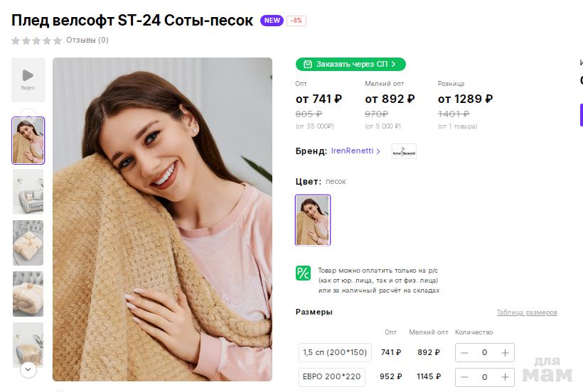Screen dimensions: 583x392
Task: Select the first thumbnail of woman with blanket
Action: coord(28,141)
